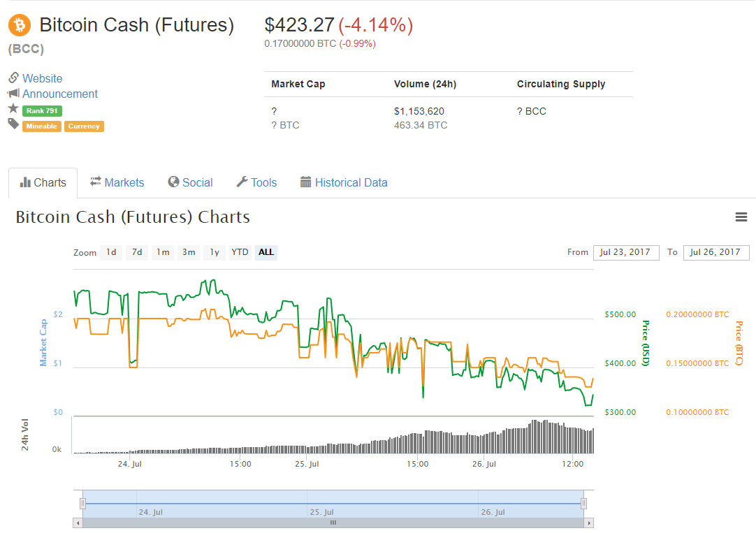Set chart zoom to 1m

coord(163,252)
